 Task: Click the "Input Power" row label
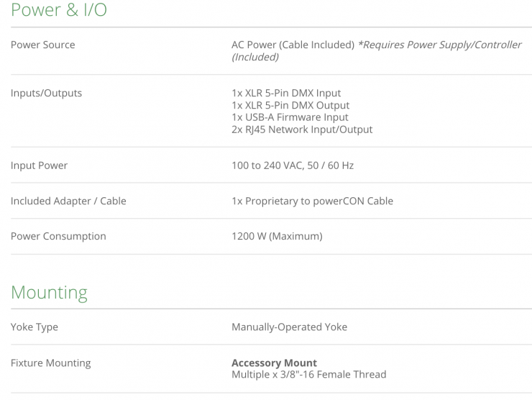point(39,165)
